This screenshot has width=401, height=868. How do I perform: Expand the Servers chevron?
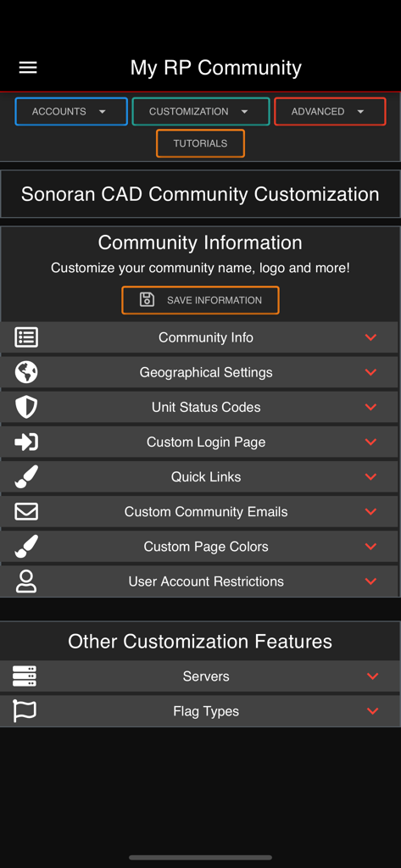[x=373, y=676]
